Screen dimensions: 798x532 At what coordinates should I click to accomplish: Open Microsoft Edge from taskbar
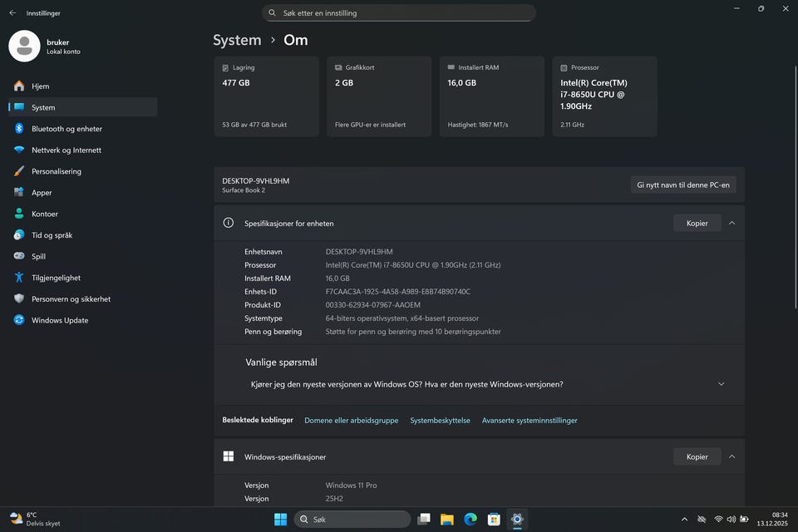pos(470,520)
